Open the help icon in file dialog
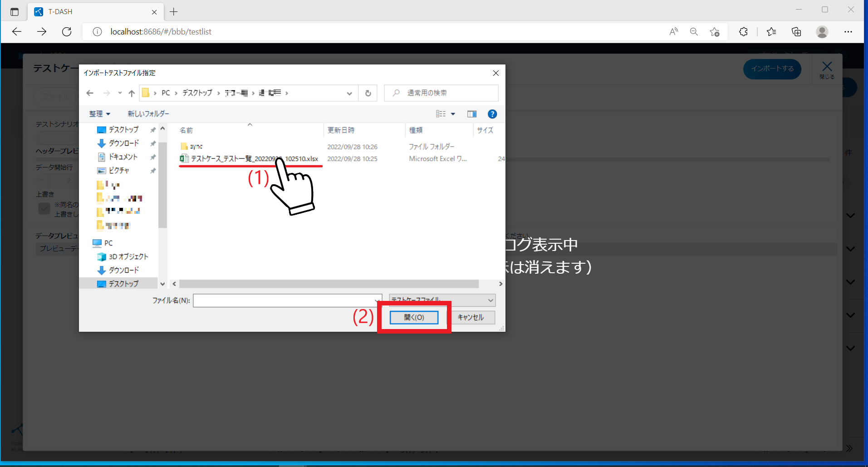 (x=492, y=114)
